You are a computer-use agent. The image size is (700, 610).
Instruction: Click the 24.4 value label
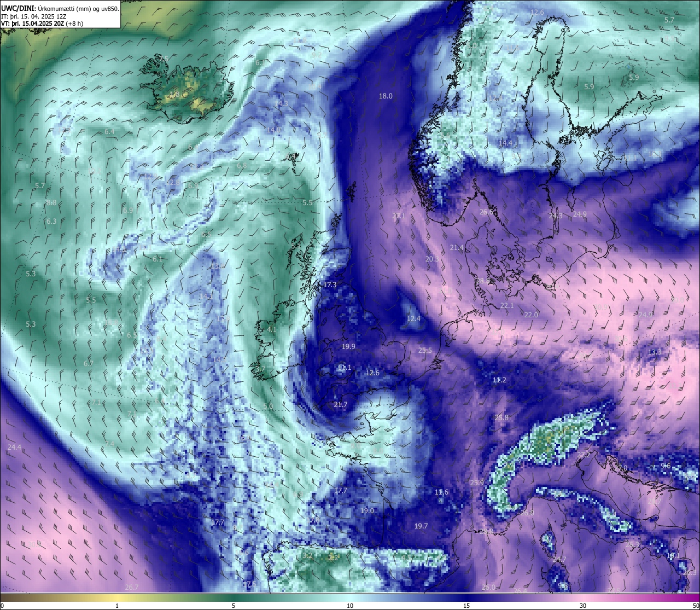pos(14,447)
